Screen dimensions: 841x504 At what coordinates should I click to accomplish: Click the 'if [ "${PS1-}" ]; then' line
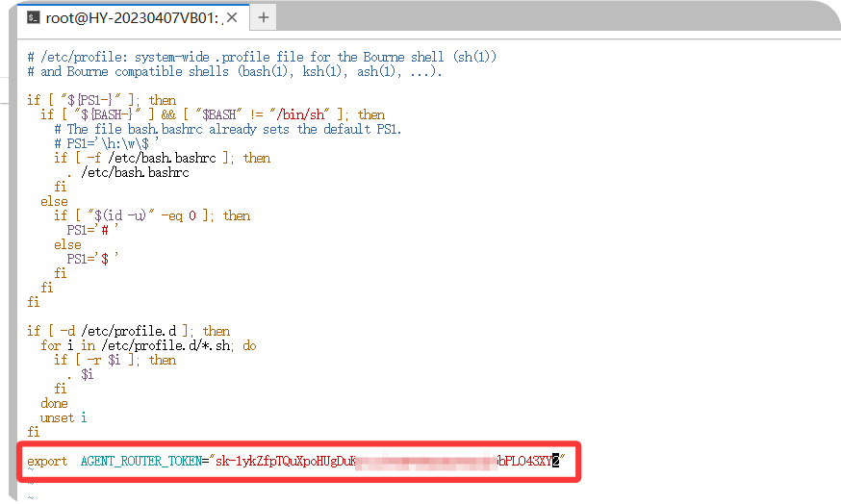click(x=102, y=100)
